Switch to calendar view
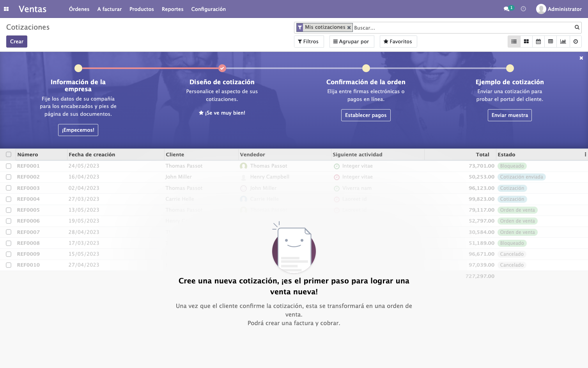 538,42
